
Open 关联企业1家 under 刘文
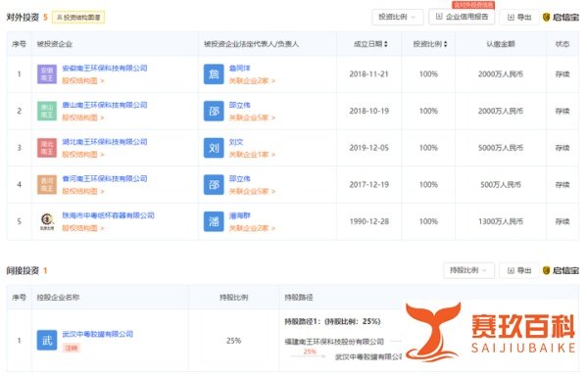click(x=252, y=154)
